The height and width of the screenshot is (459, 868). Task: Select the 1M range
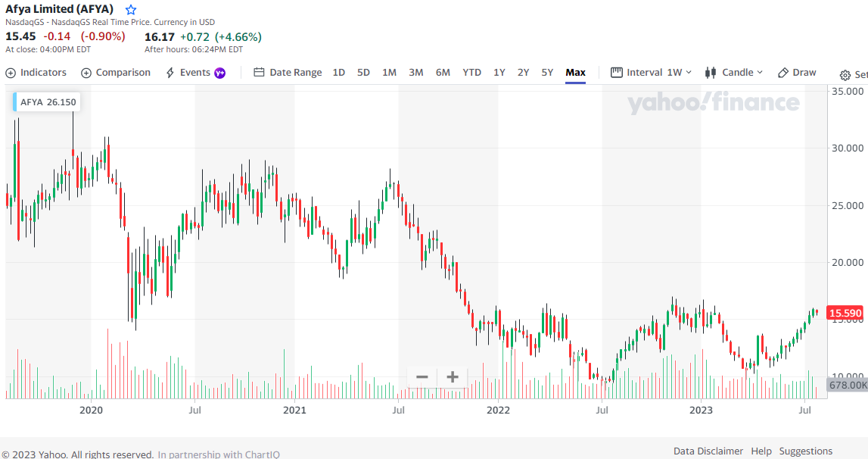tap(389, 73)
